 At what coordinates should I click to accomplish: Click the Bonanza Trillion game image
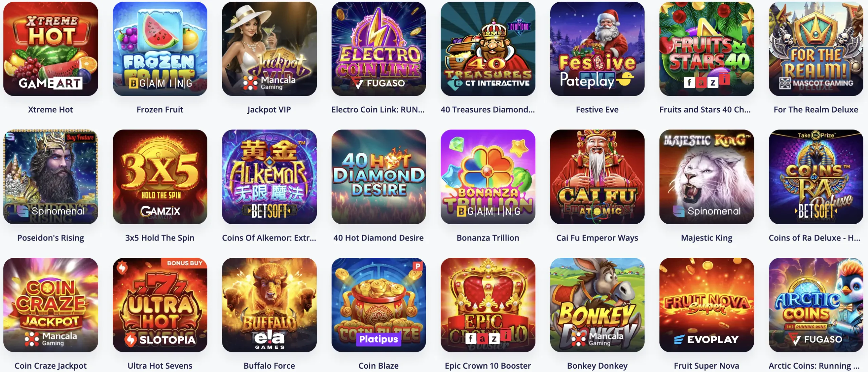click(x=488, y=177)
